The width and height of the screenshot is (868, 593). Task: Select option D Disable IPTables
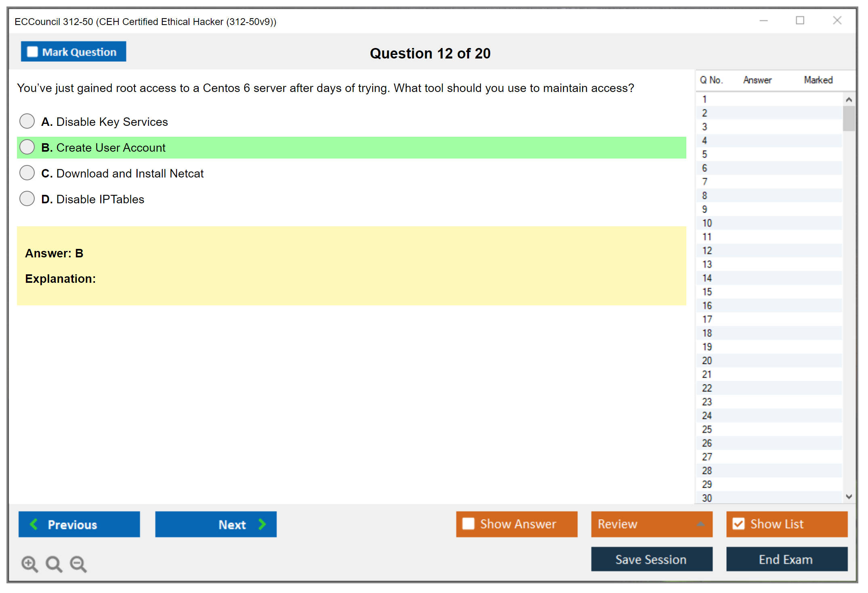coord(27,198)
